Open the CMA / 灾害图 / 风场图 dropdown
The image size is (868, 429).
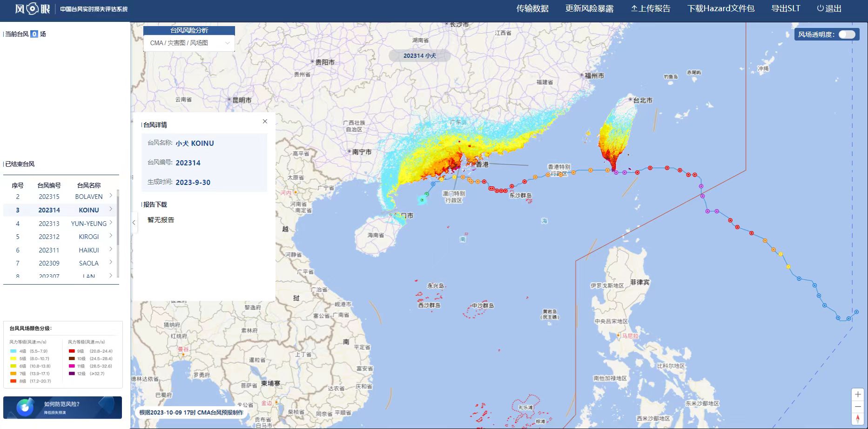click(189, 43)
